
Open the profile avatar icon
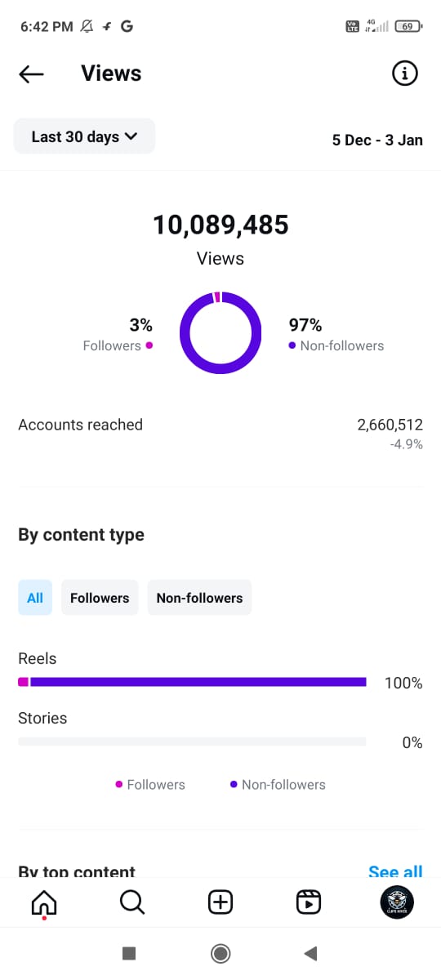click(x=397, y=902)
